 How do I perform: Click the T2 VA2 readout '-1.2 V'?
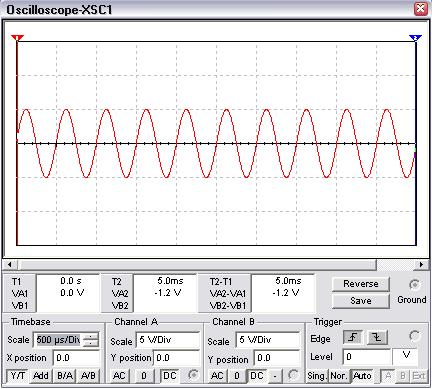(x=168, y=293)
